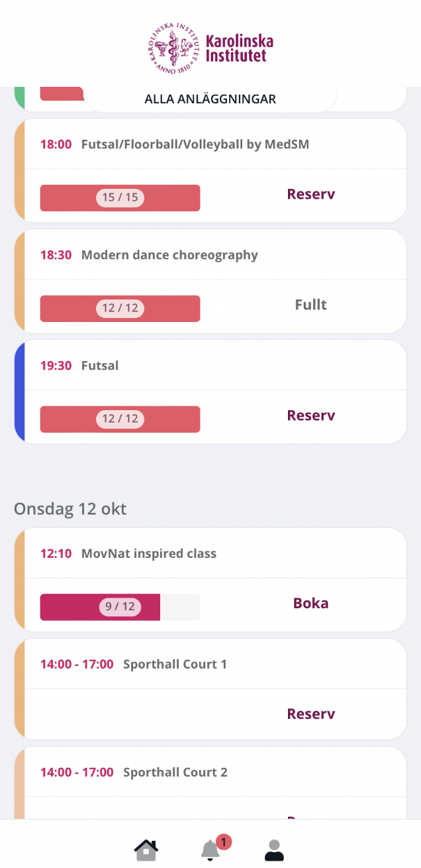Open the 19:30 Futsal session title
This screenshot has width=421, height=868.
[x=100, y=366]
